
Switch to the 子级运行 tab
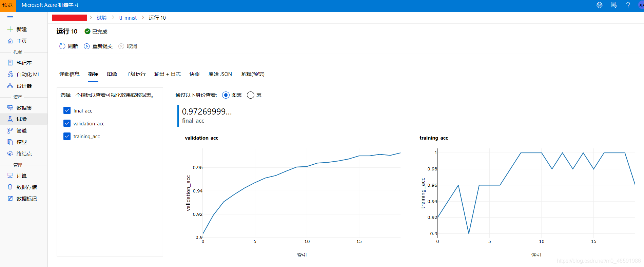(136, 74)
